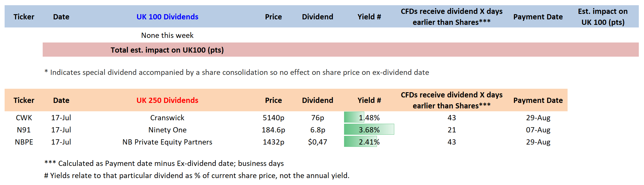Image resolution: width=644 pixels, height=185 pixels.
Task: Click the Est. impact on UK 100 header
Action: [x=603, y=17]
